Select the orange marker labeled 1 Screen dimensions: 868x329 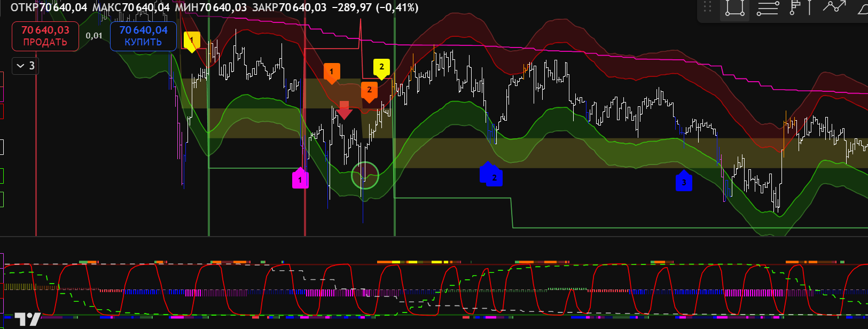point(331,72)
